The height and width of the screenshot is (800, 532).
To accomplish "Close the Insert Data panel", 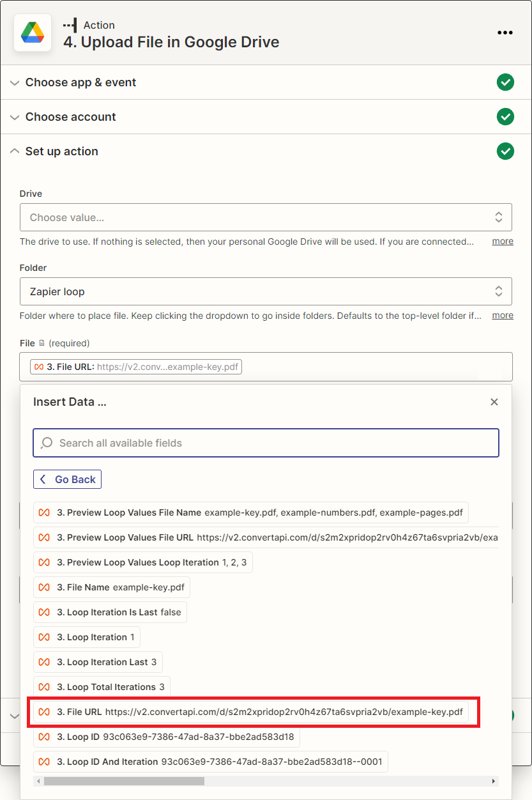I will [494, 402].
